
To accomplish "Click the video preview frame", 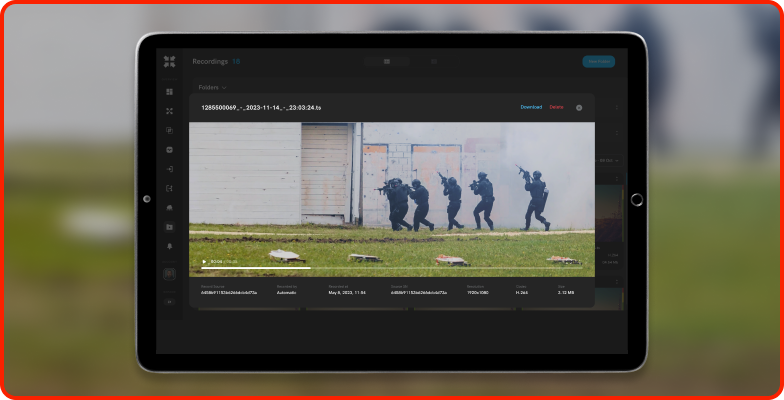I will 391,190.
